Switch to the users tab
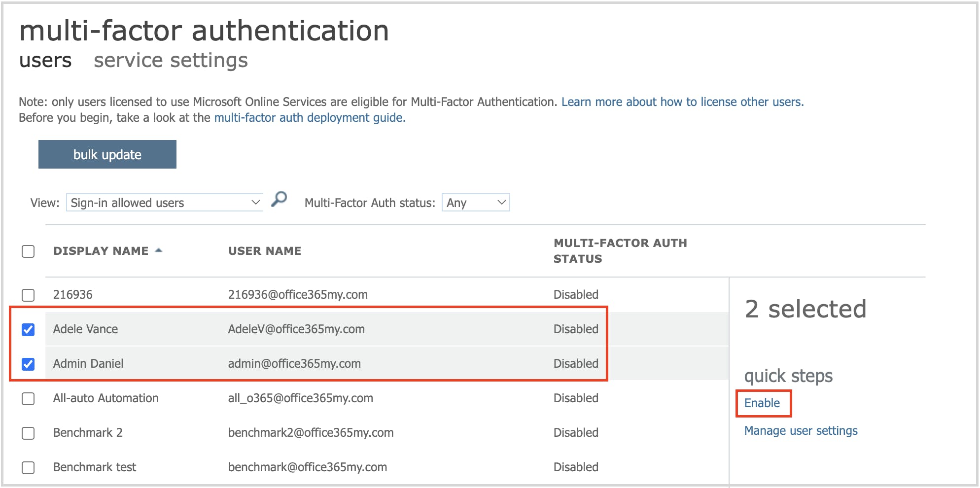The height and width of the screenshot is (488, 980). 45,60
